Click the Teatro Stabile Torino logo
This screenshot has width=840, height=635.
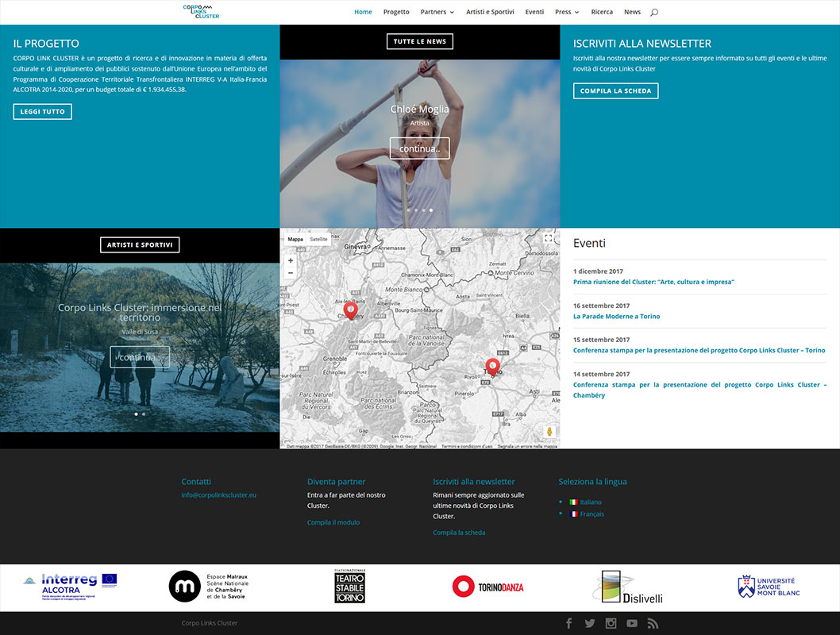350,587
